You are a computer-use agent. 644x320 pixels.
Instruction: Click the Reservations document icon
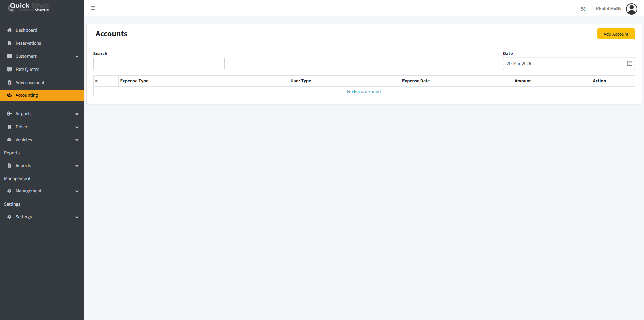coord(9,43)
